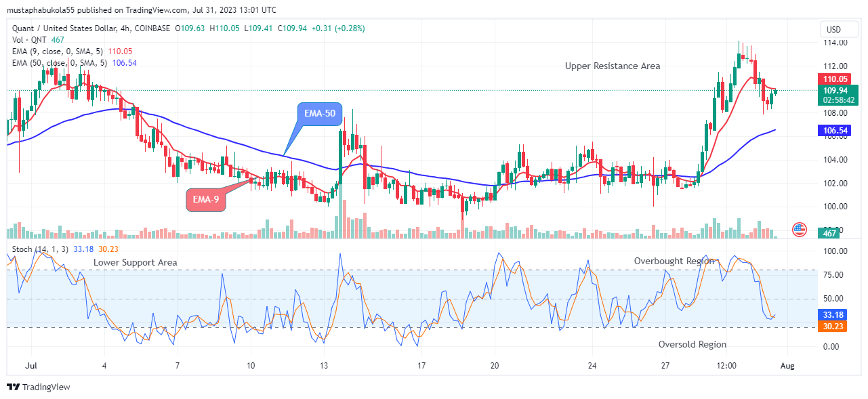Click the 100.00 price axis label on main chart
Viewport: 868px width, 399px height.
click(x=835, y=207)
